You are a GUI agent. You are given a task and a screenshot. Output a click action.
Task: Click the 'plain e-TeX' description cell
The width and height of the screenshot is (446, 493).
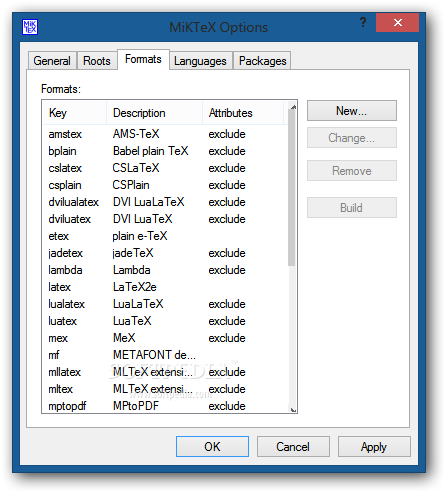(140, 236)
